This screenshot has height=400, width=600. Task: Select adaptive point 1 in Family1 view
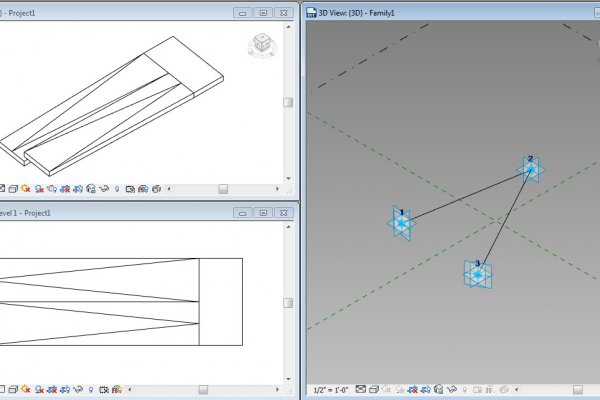click(401, 223)
